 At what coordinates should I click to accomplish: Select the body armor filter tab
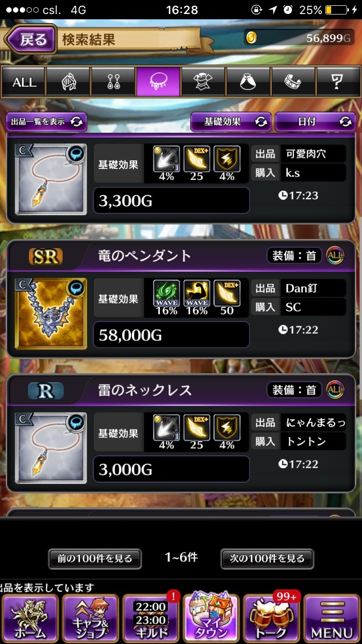pos(203,82)
